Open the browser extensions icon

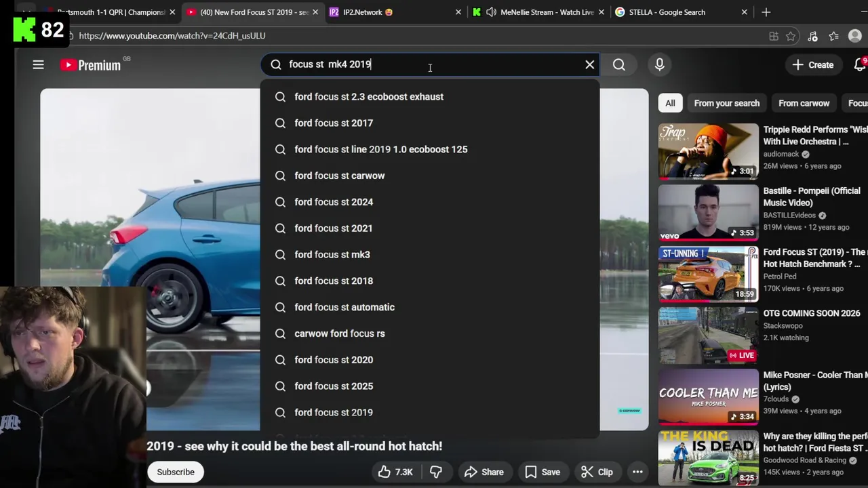coord(812,36)
